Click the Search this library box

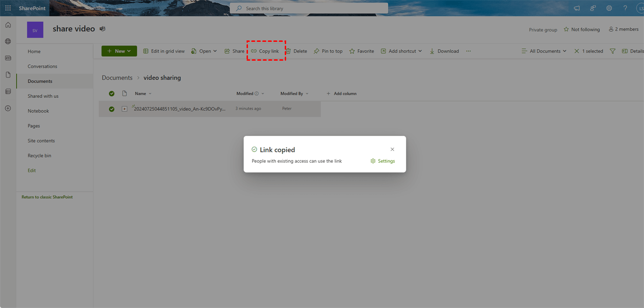pos(309,8)
